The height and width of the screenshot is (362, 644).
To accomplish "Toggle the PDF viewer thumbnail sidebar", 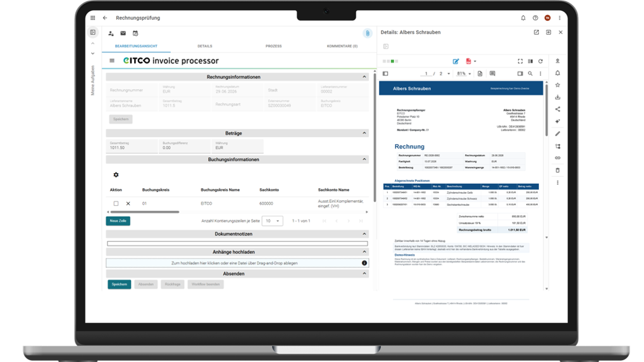I will 385,74.
